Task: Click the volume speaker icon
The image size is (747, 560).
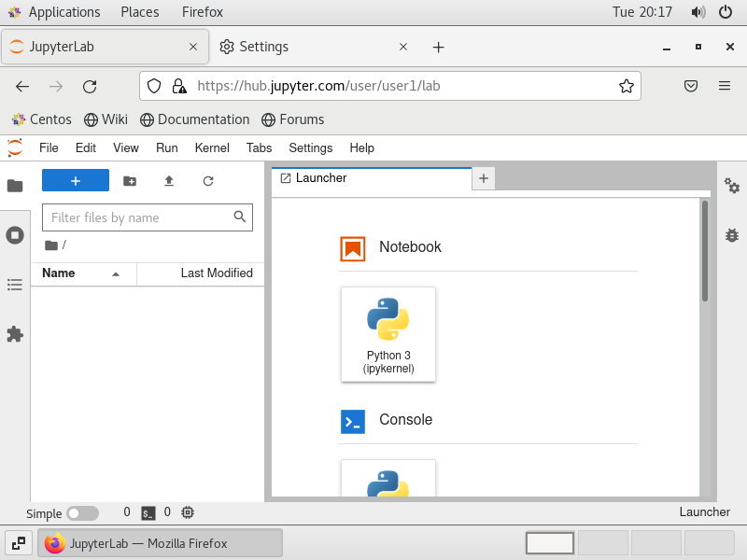Action: click(698, 12)
